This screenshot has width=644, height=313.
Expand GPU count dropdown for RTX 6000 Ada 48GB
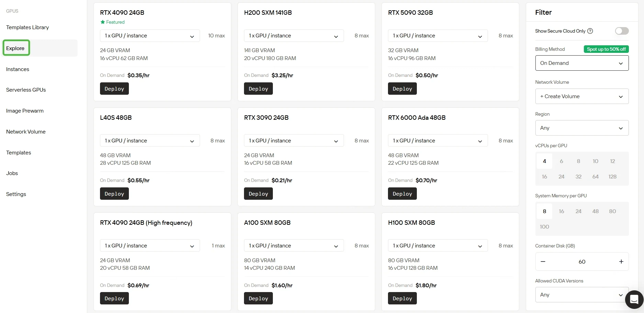click(x=438, y=141)
